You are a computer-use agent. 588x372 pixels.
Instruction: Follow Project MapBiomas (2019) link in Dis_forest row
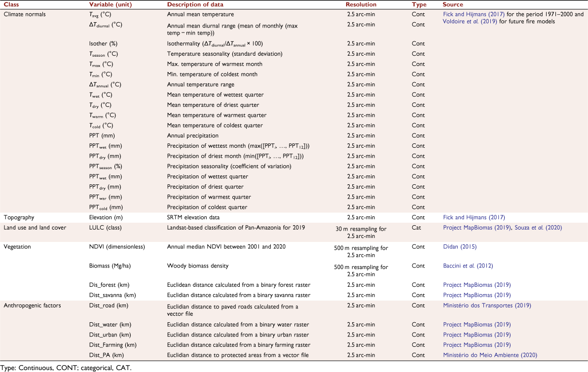click(x=477, y=285)
